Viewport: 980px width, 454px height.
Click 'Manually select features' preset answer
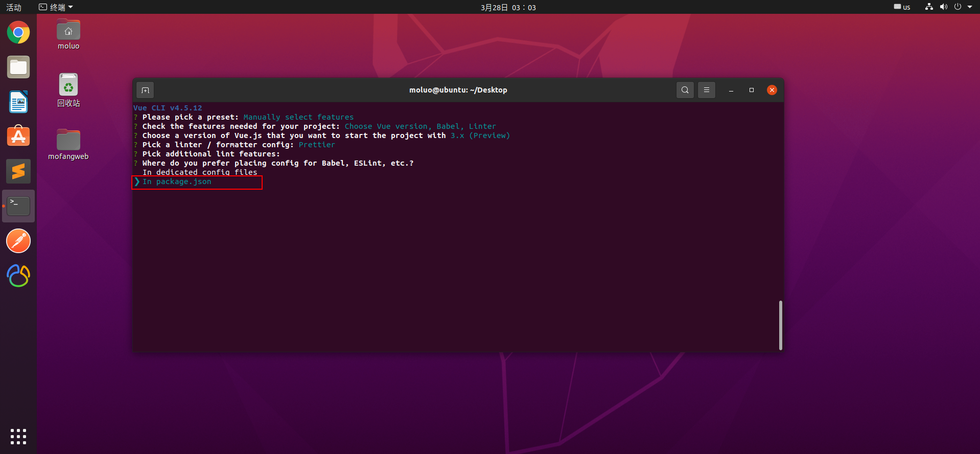click(298, 117)
